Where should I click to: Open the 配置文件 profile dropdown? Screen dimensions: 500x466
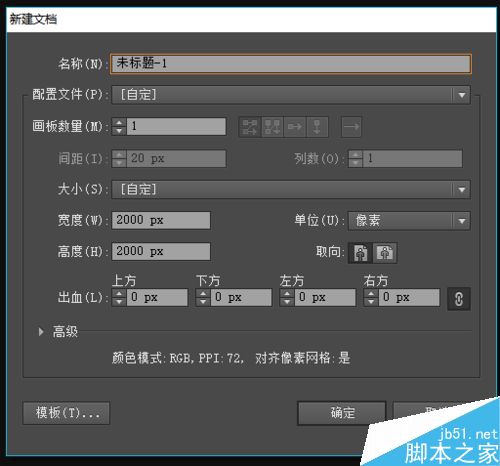tap(291, 95)
